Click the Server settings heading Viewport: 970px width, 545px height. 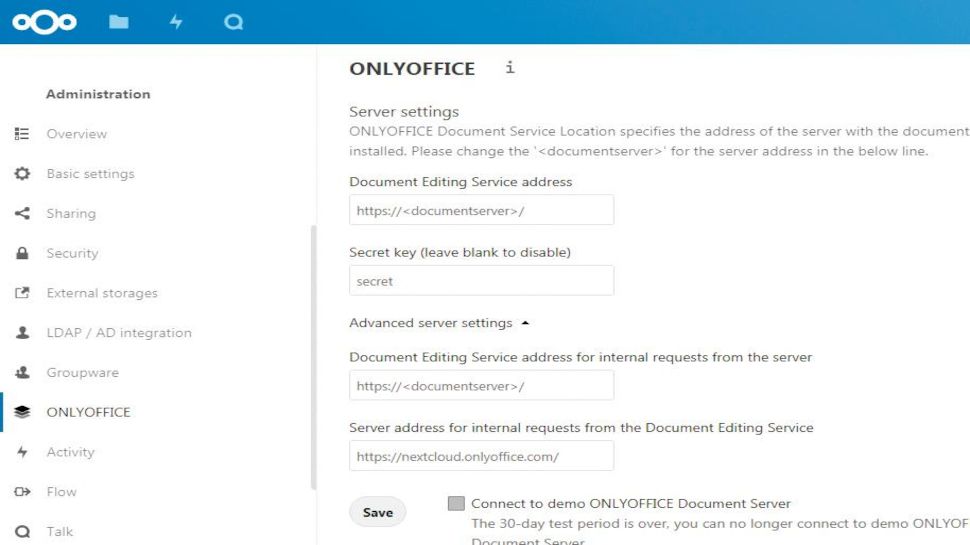(404, 111)
